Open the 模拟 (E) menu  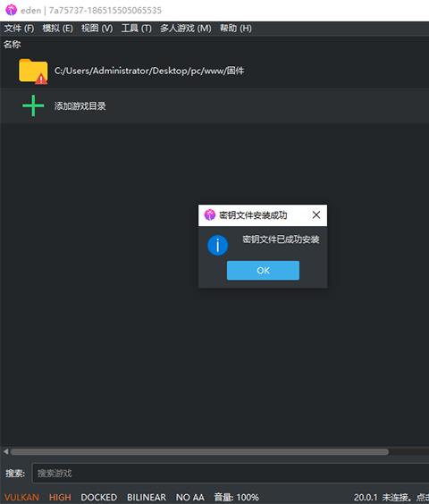[x=57, y=29]
